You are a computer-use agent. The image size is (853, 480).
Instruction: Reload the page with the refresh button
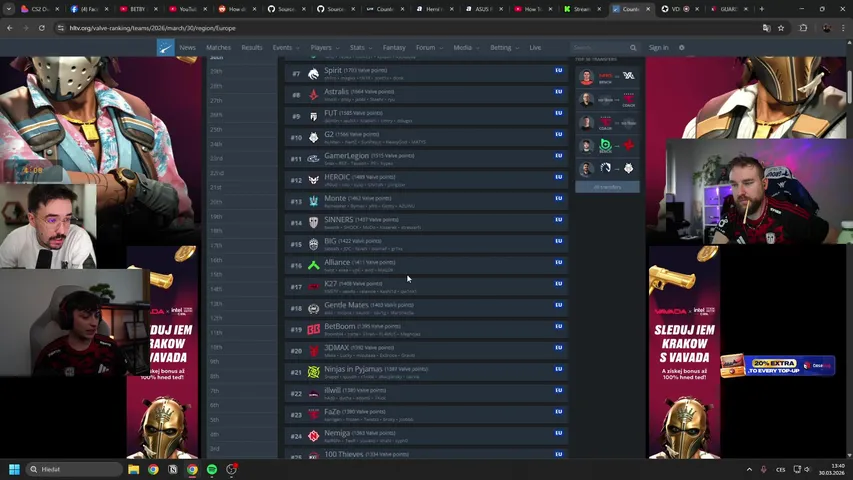point(41,28)
